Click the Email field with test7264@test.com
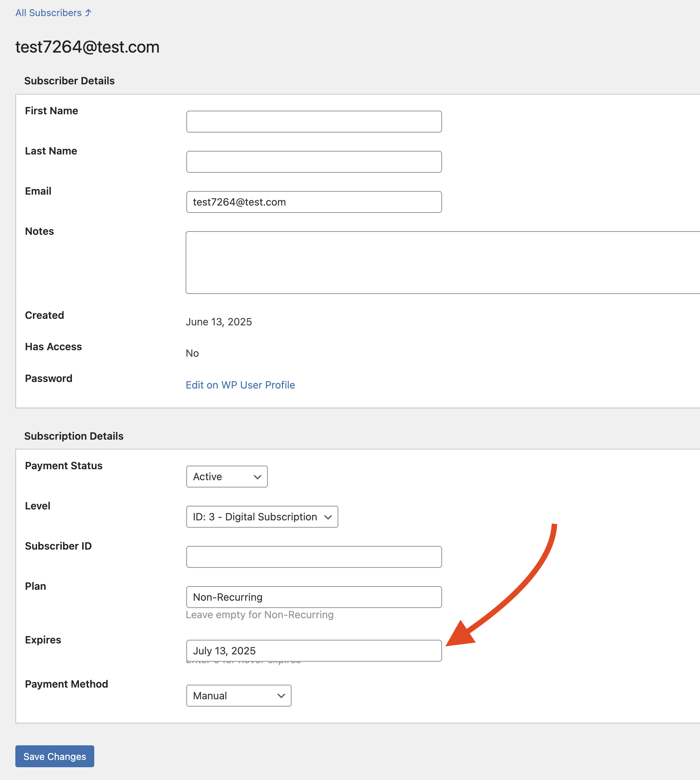 pos(313,202)
